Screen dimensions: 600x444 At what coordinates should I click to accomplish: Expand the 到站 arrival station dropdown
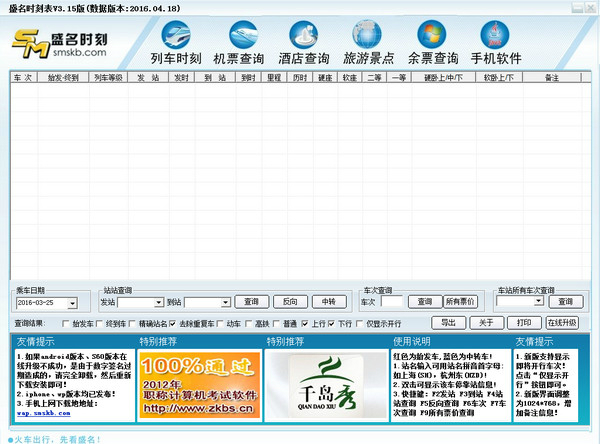(226, 302)
